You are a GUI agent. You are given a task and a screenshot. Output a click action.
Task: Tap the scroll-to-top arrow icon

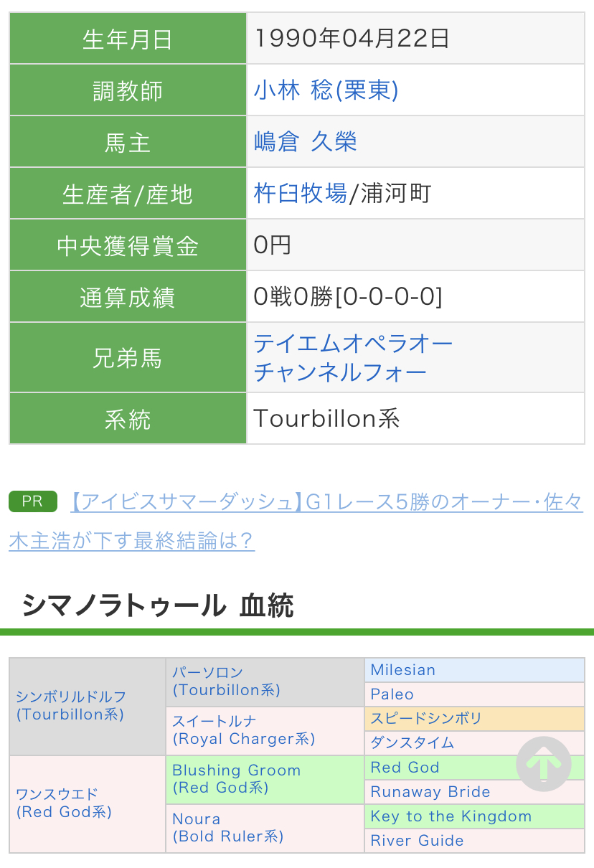(544, 765)
